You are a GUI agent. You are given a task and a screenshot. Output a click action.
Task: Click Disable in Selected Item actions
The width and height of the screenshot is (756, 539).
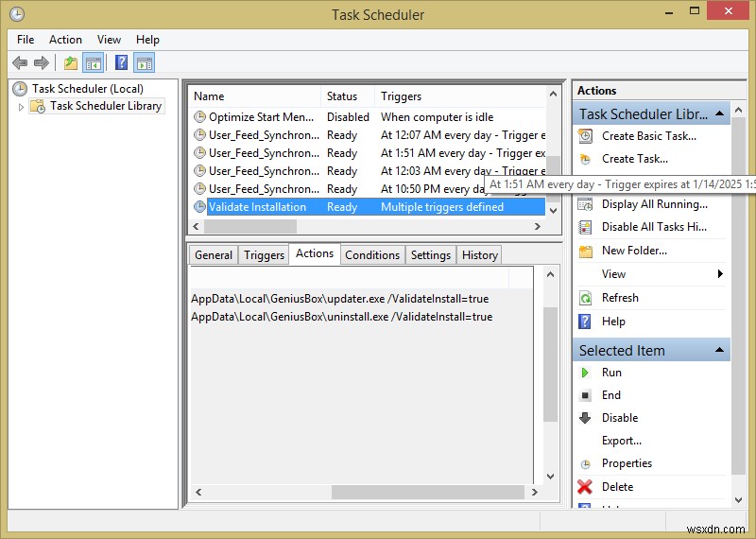pyautogui.click(x=620, y=418)
